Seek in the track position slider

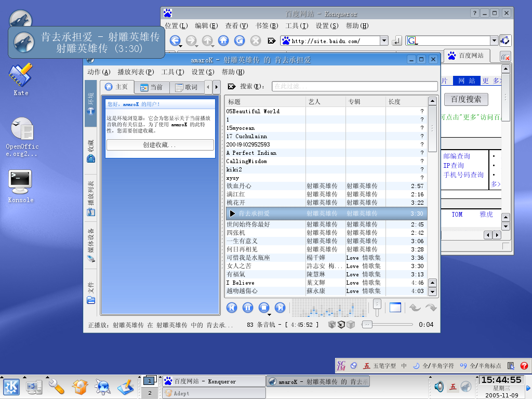click(387, 325)
